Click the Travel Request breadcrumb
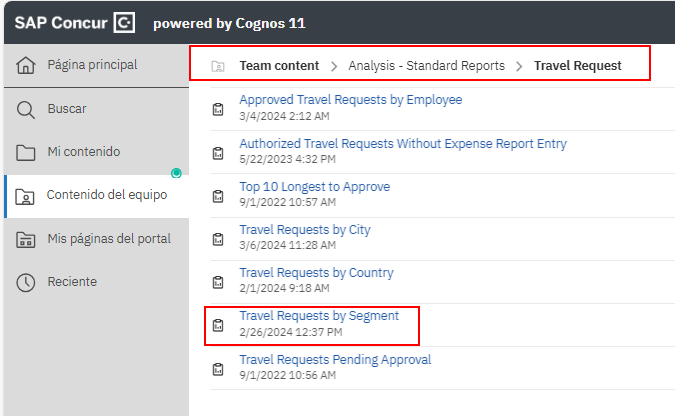Viewport: 675px width, 416px height. click(x=577, y=65)
